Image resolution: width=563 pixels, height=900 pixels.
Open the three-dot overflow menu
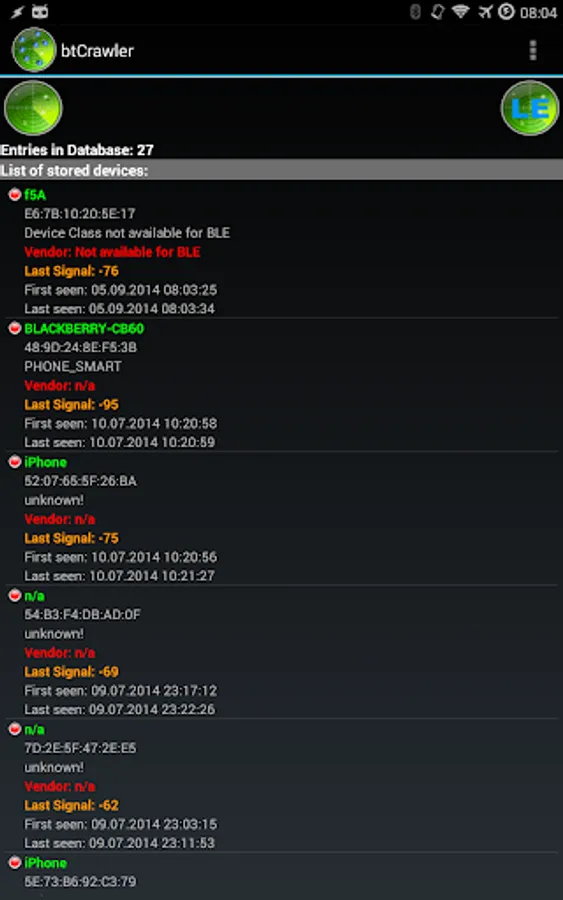point(533,51)
